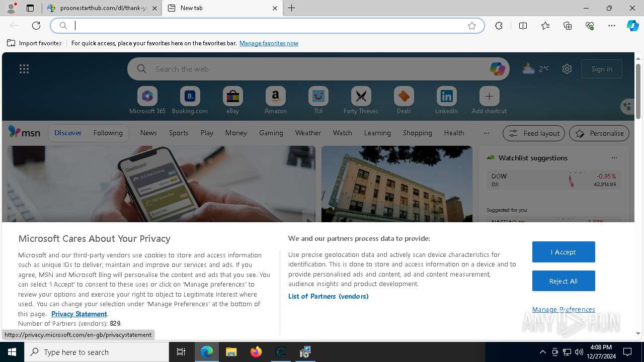Open Settings and more ellipsis menu
The height and width of the screenshot is (362, 644).
pos(612,26)
